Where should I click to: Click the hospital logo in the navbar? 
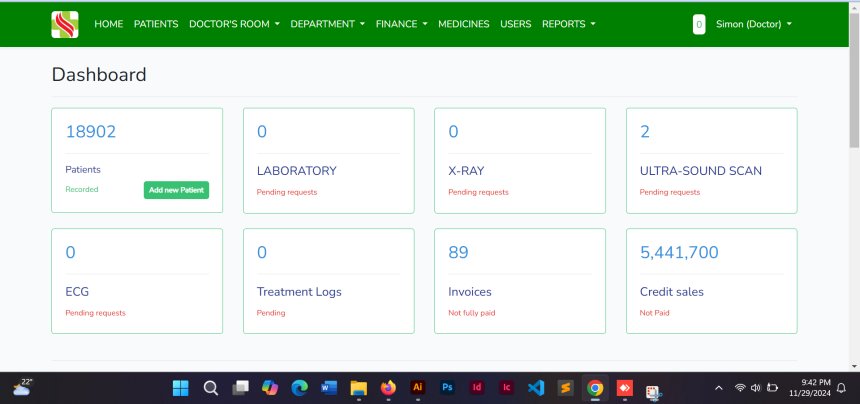65,24
